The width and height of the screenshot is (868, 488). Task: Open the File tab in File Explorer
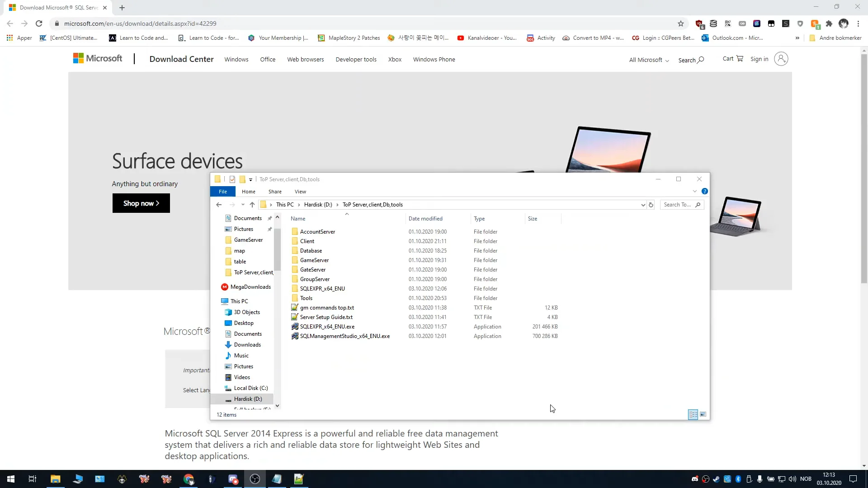[x=223, y=192]
